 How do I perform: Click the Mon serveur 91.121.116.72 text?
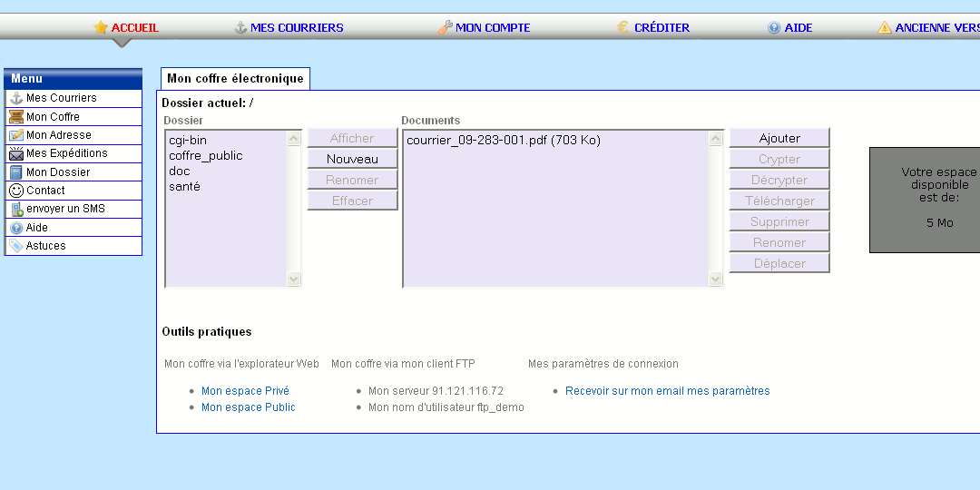tap(436, 391)
